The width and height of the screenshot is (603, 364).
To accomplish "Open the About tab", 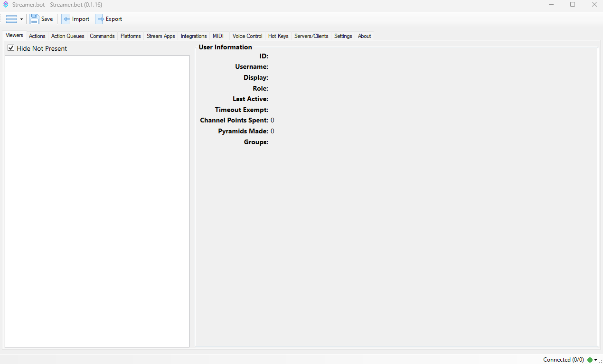I will pos(364,36).
